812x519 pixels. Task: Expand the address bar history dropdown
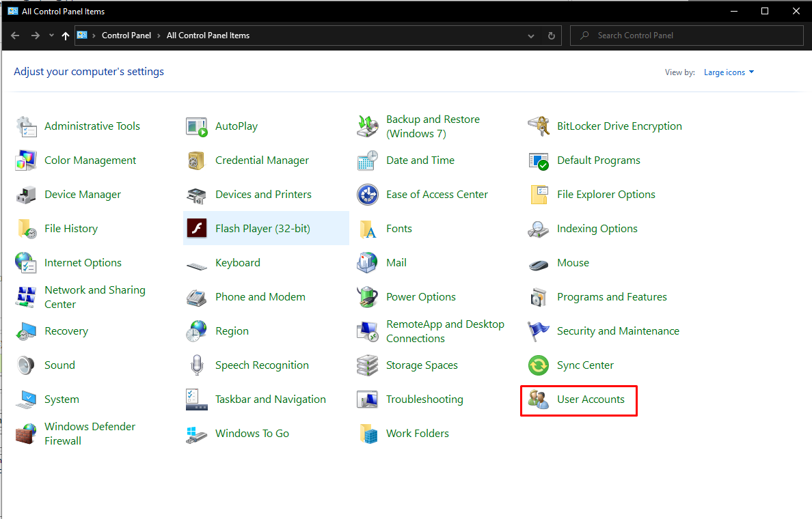(x=531, y=36)
